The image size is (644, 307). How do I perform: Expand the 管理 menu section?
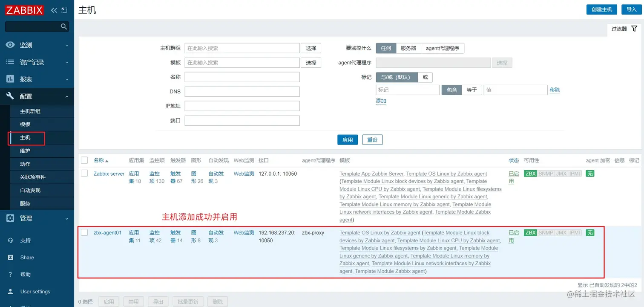click(37, 218)
